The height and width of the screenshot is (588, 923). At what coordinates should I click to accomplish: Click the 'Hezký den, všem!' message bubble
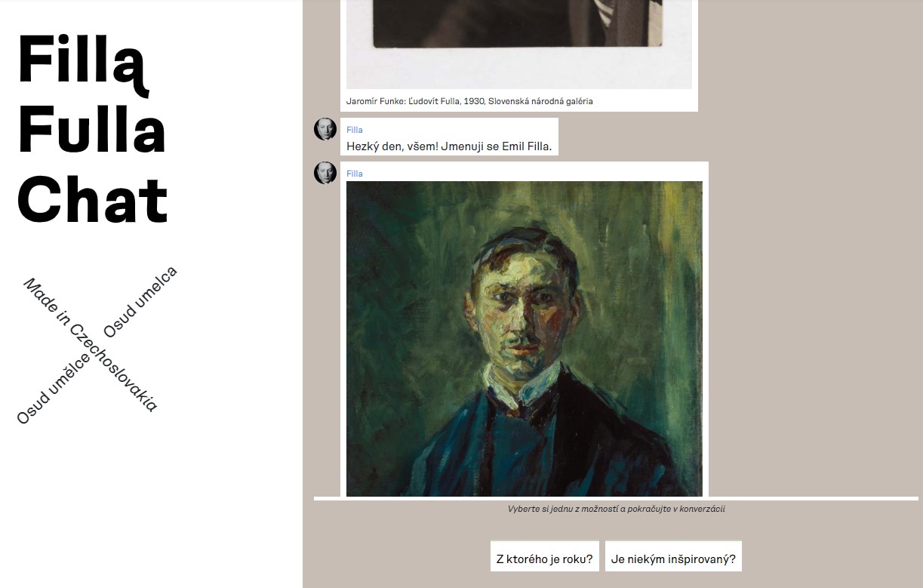(x=449, y=137)
